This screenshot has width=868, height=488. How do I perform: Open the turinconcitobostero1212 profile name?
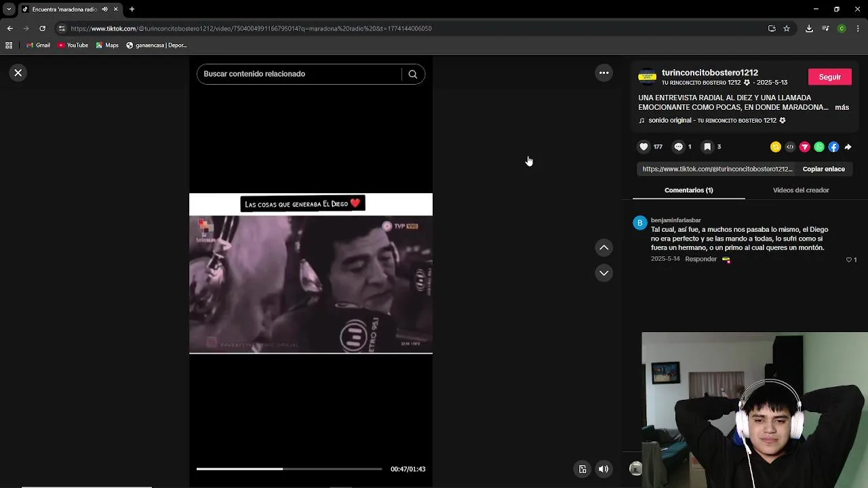[709, 73]
